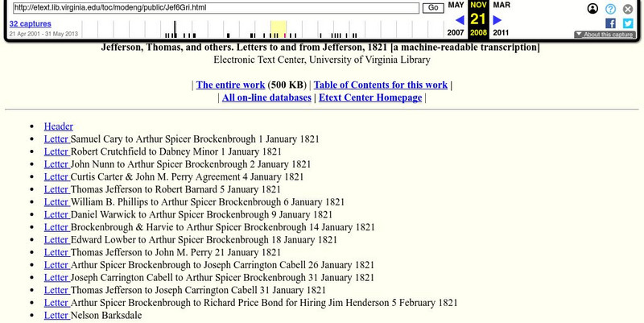Click the Go button
This screenshot has height=323, width=644.
[x=433, y=8]
